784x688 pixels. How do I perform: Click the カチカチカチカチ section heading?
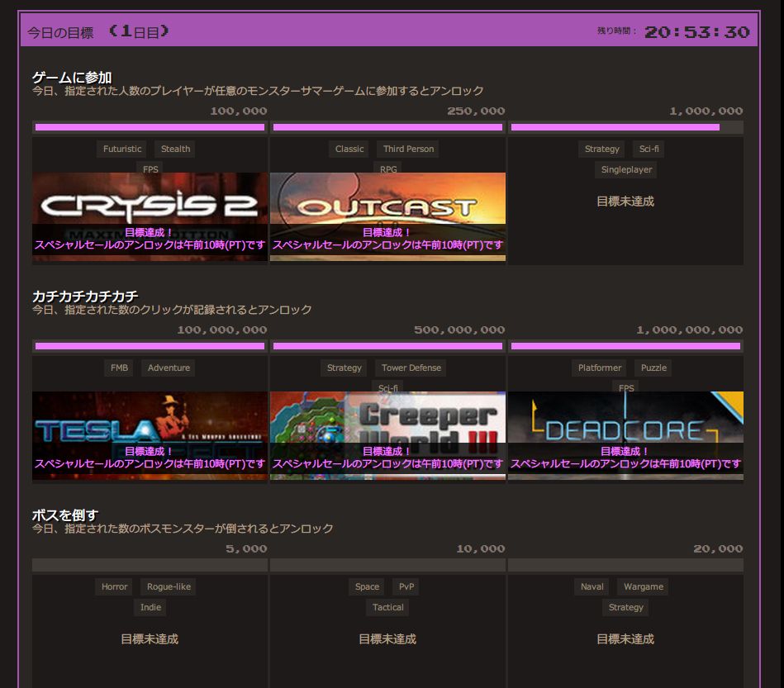85,297
